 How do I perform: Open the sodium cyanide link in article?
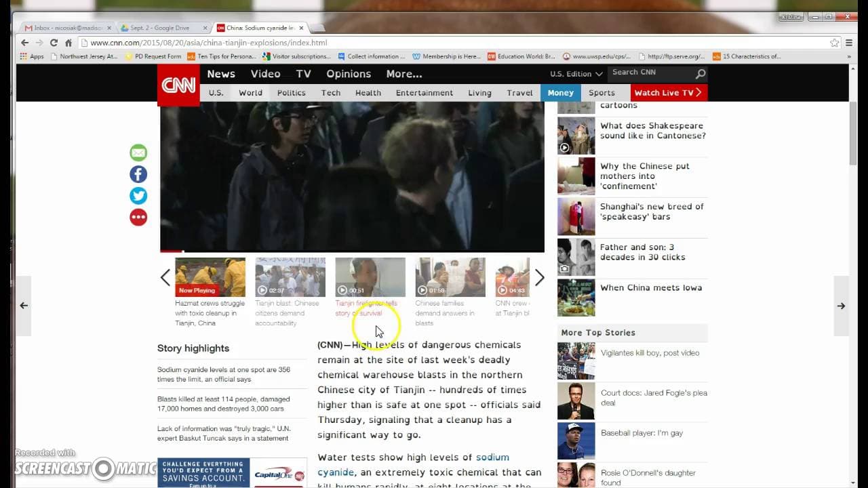tap(413, 464)
